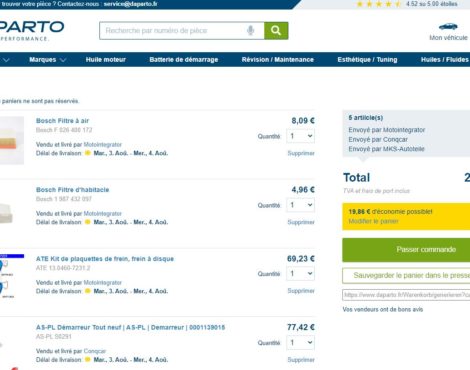
Task: Click the green search magnifier button
Action: [x=276, y=31]
